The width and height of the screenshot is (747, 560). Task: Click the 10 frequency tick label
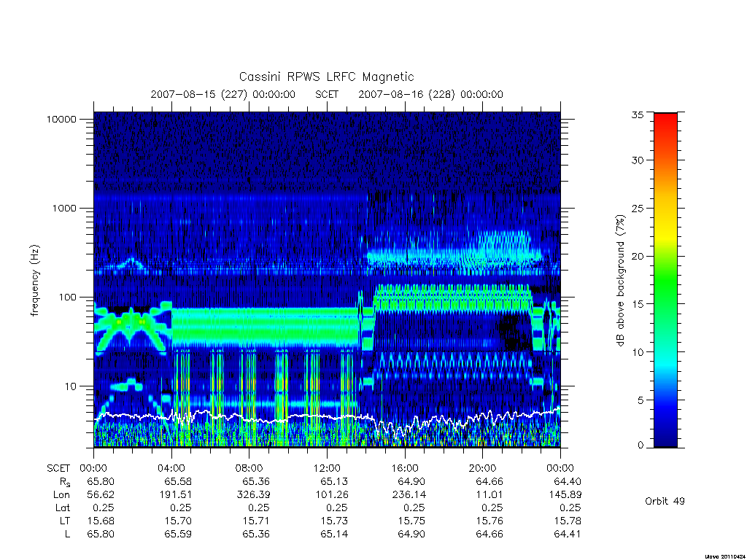(x=70, y=386)
